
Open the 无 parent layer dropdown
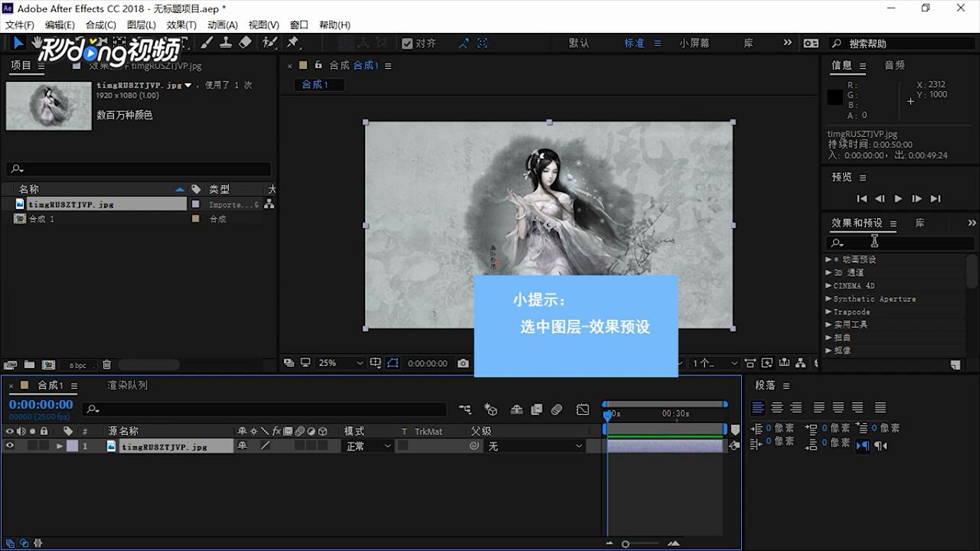534,446
